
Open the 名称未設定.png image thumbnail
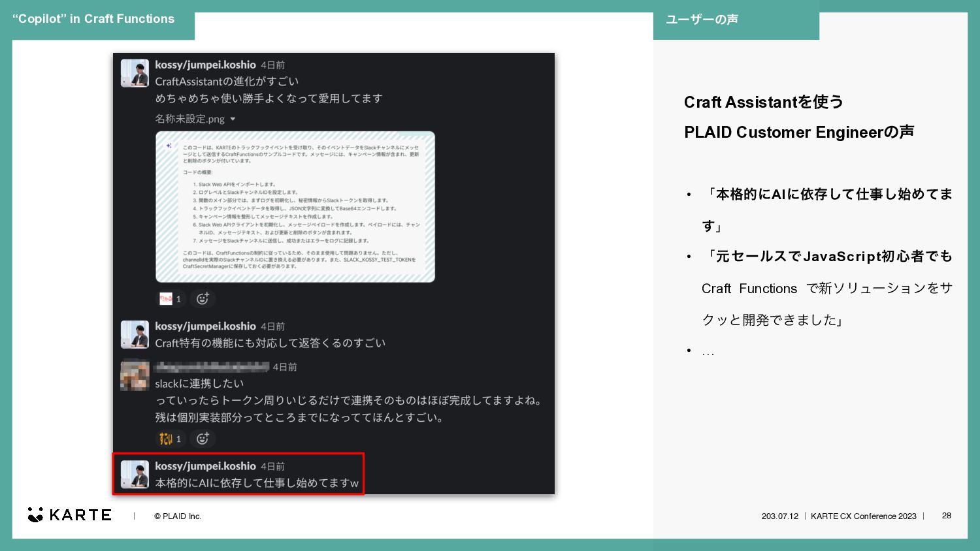pos(295,207)
